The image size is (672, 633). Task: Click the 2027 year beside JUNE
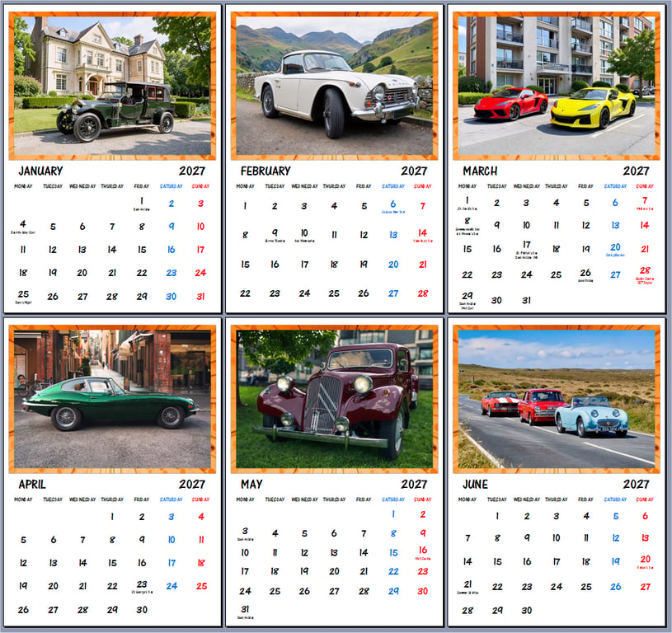point(636,485)
